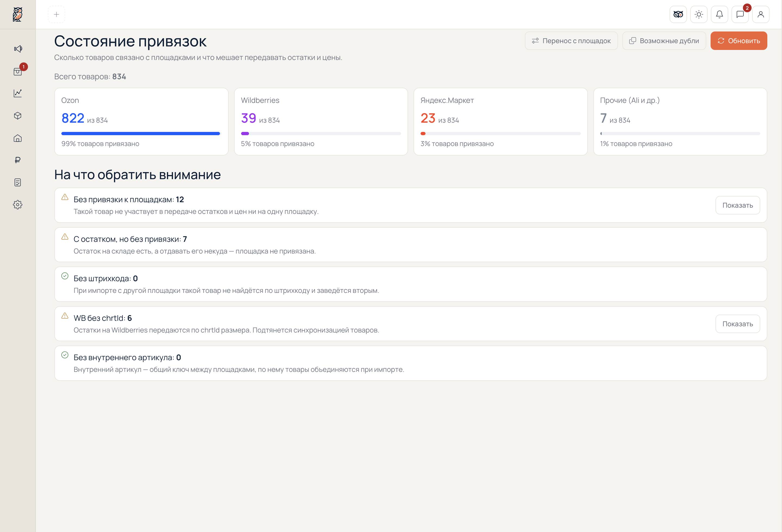Click the text 99% товаров привязано
The height and width of the screenshot is (532, 782).
coord(100,144)
